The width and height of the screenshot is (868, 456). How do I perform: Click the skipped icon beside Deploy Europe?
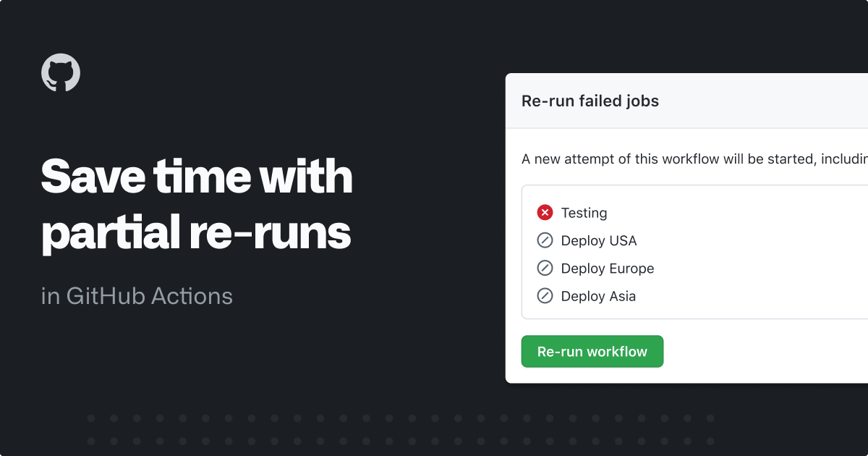[545, 269]
